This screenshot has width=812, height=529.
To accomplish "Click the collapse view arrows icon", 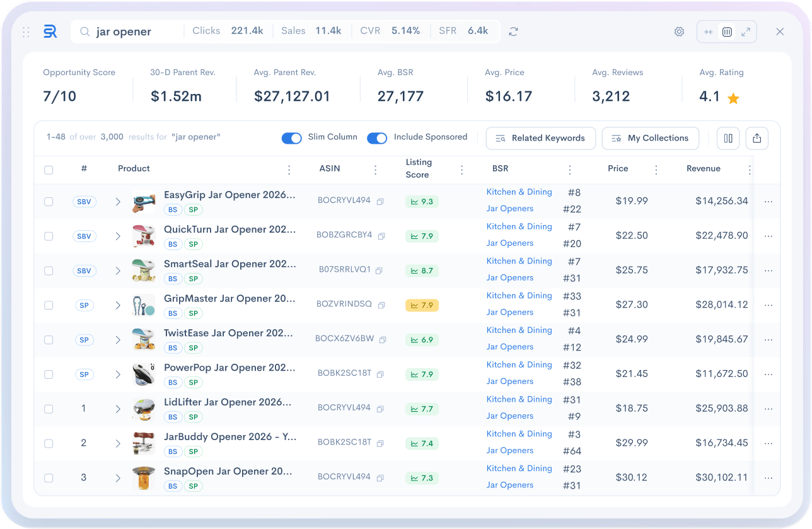I will (x=708, y=32).
